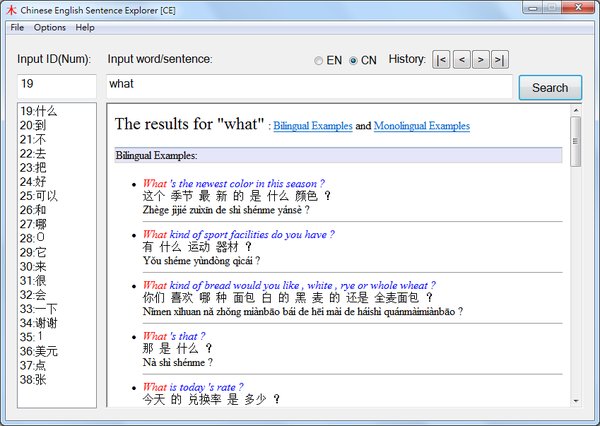600x426 pixels.
Task: Open the File menu
Action: point(17,27)
